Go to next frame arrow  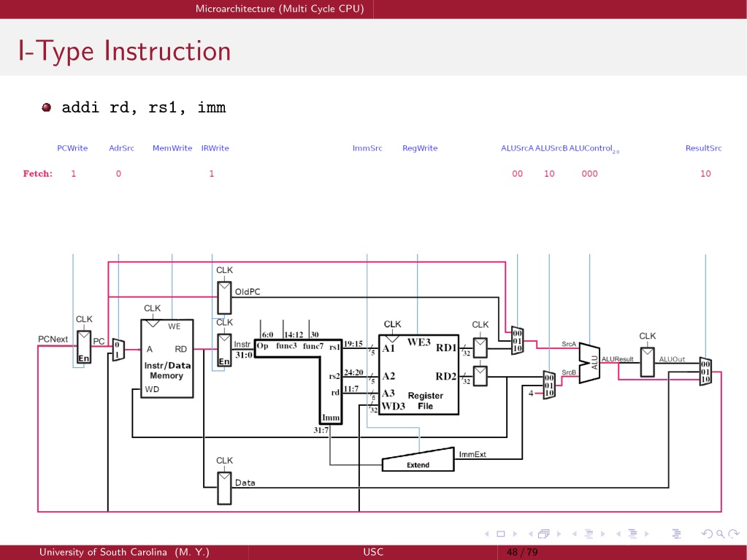559,534
